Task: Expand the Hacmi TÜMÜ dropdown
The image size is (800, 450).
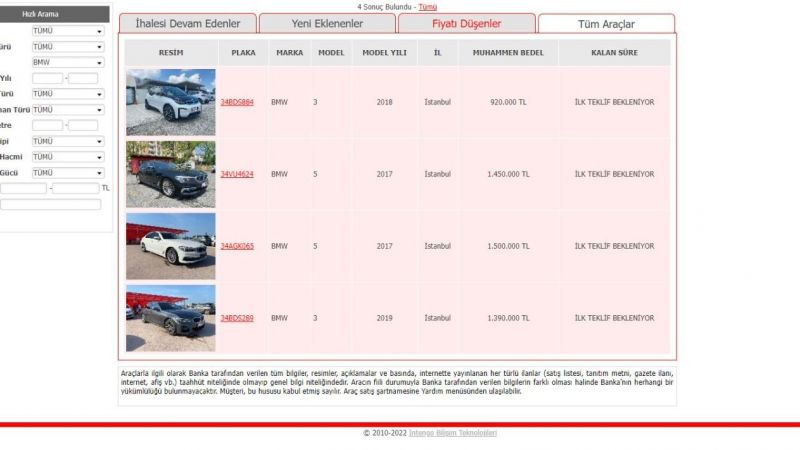Action: click(x=68, y=157)
